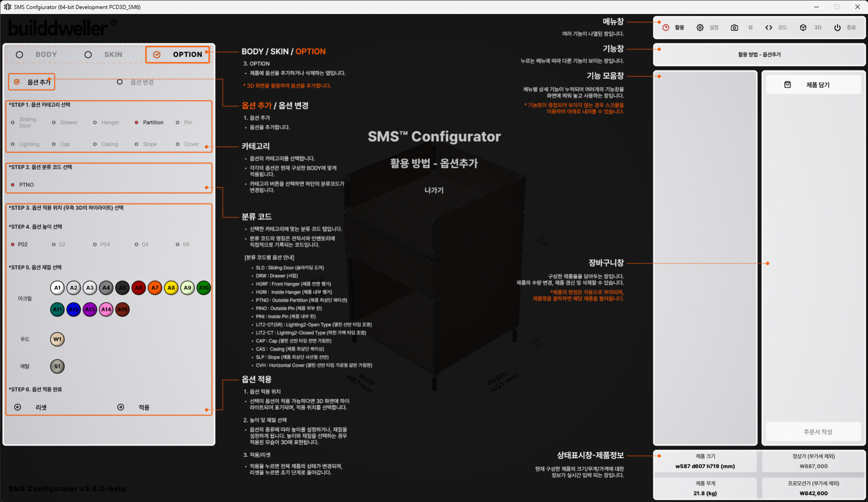Select the BODY tab
868x502 pixels.
point(46,54)
